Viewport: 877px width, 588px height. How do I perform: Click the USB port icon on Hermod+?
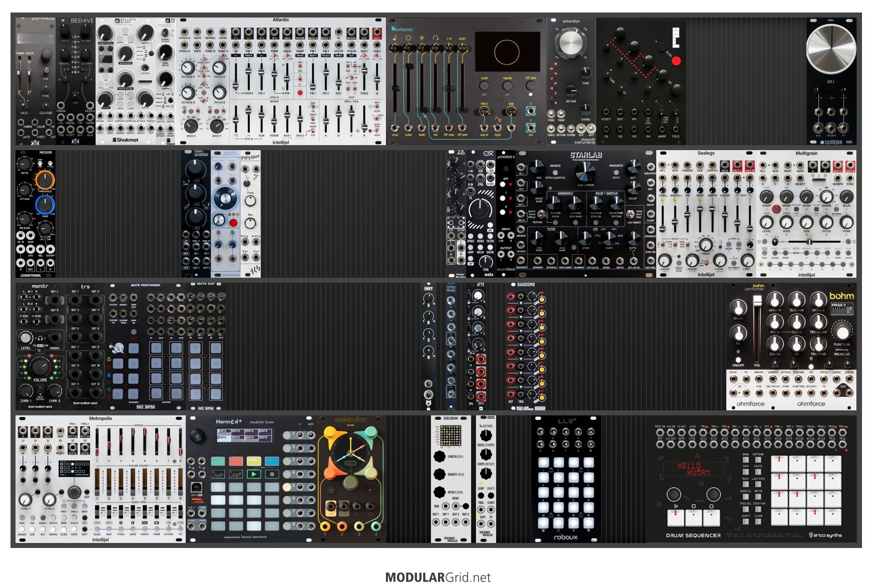pos(197,487)
